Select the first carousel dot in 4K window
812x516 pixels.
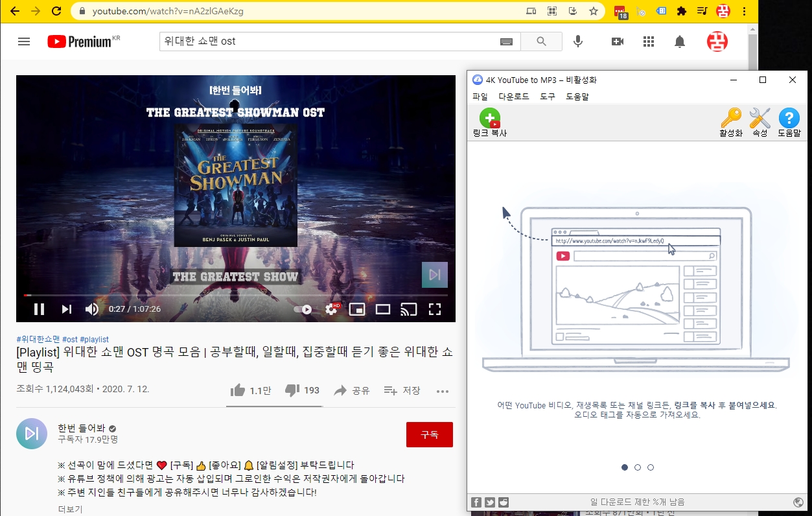(x=625, y=467)
